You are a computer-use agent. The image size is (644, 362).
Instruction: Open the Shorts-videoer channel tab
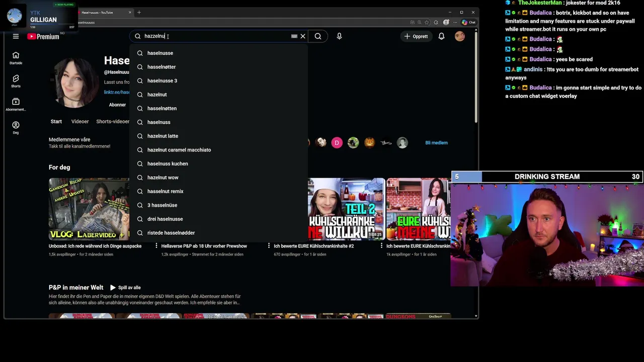(x=113, y=121)
